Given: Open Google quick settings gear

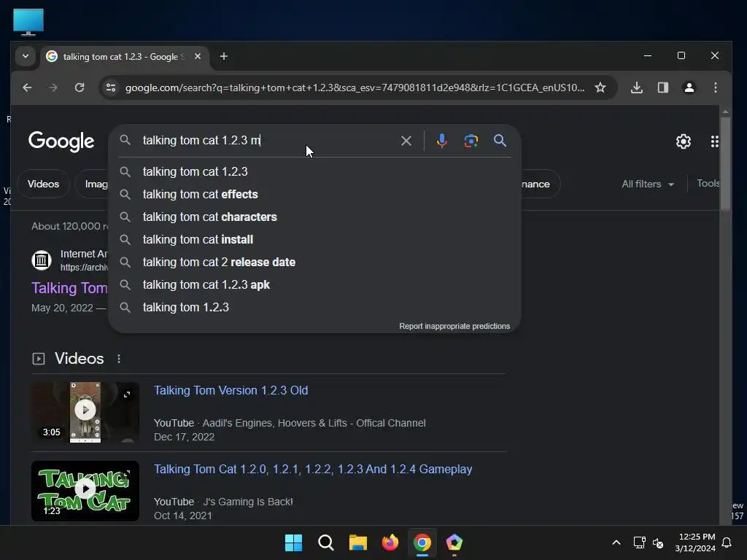Looking at the screenshot, I should [x=683, y=141].
